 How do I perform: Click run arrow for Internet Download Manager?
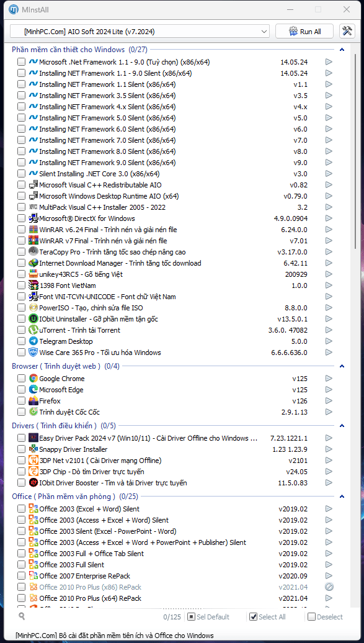click(329, 263)
